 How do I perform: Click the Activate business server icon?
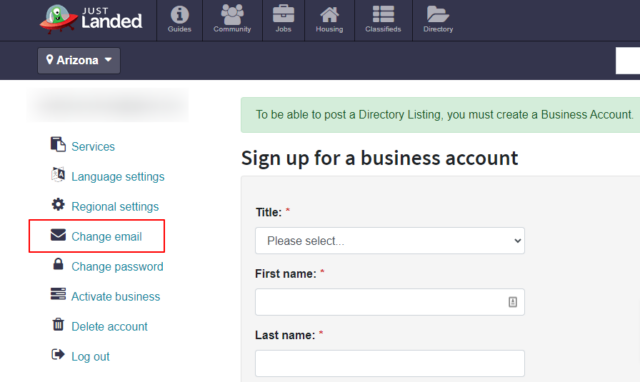[x=58, y=294]
